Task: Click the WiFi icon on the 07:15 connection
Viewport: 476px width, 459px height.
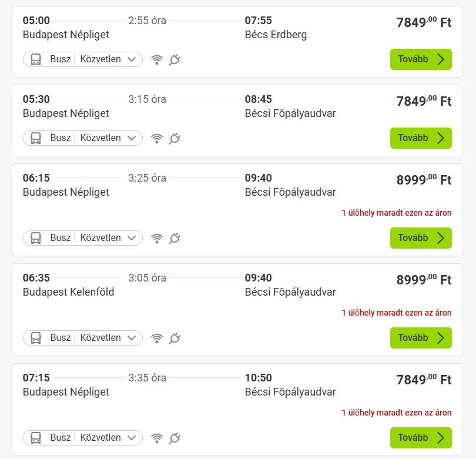Action: [x=157, y=438]
